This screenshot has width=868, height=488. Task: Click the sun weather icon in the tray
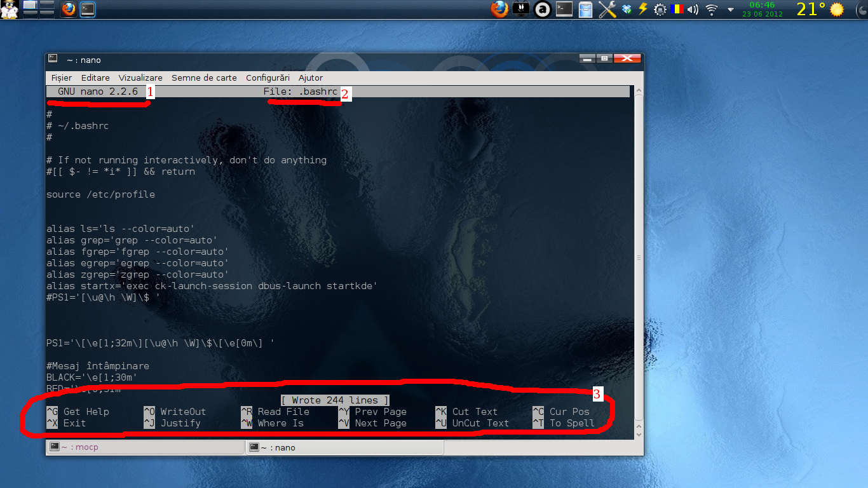(x=836, y=10)
